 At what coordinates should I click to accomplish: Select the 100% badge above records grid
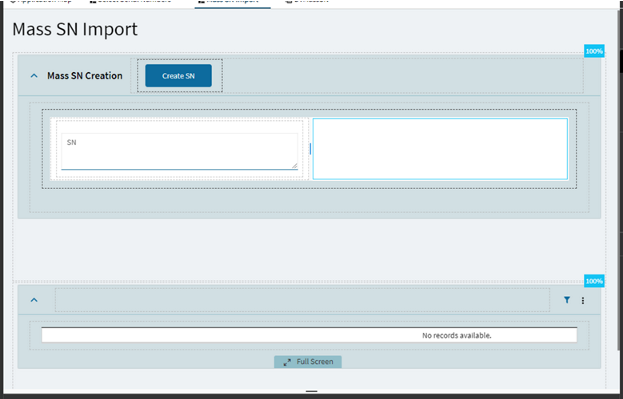coord(594,281)
